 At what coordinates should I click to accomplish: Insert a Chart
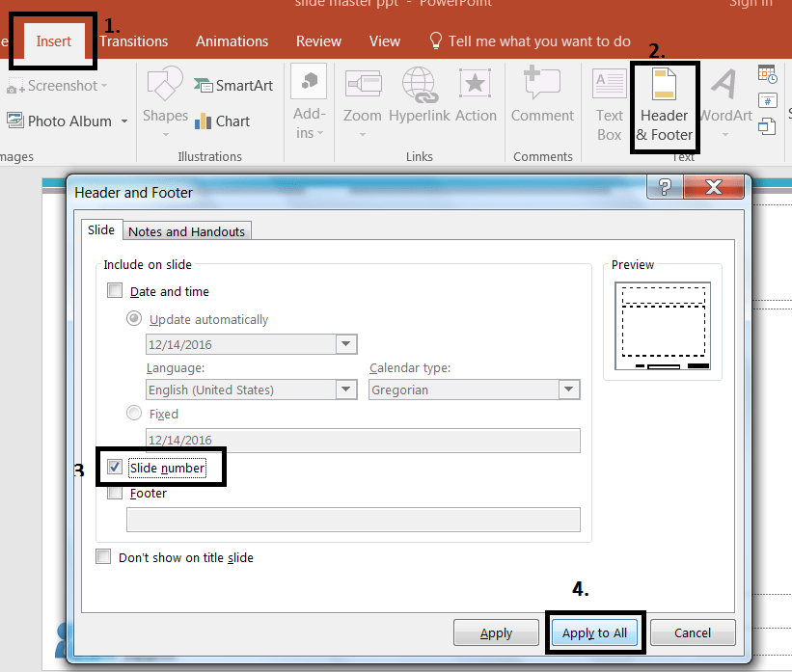[224, 121]
